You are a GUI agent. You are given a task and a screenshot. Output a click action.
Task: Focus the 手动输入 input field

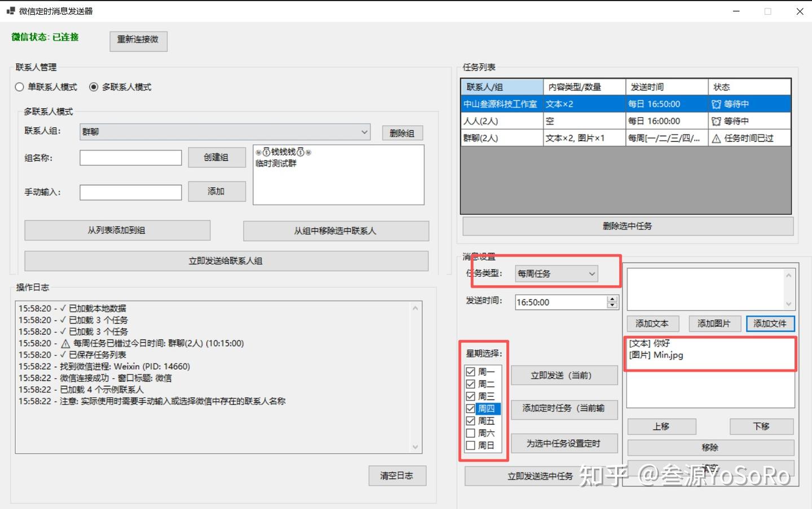131,192
